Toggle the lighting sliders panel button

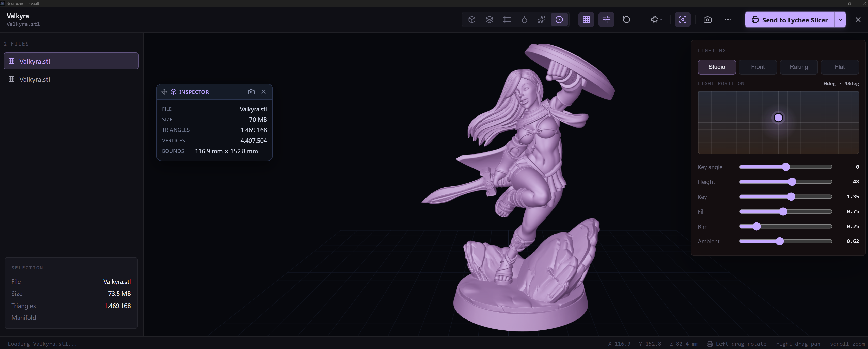(606, 20)
